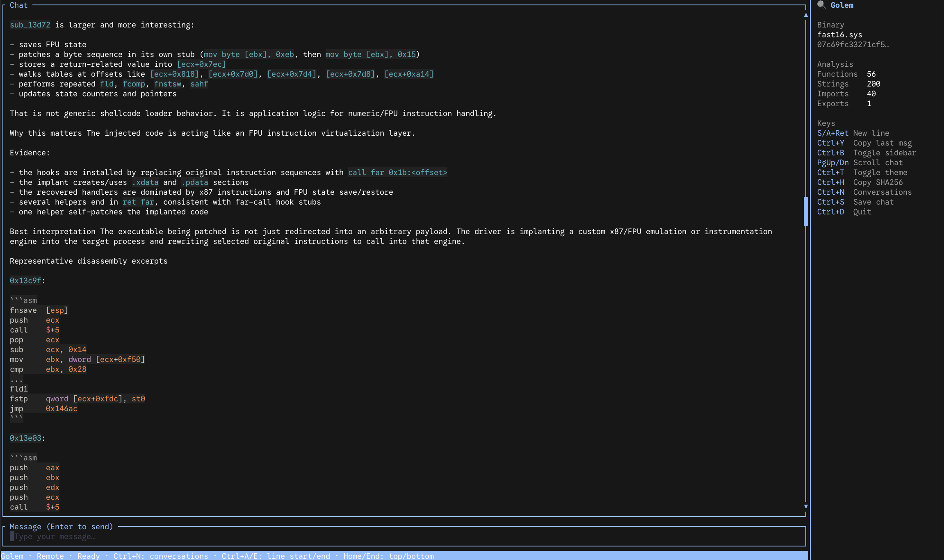Click the inline code 'mov byte [ebx], 0x15'
Viewport: 944px width, 560px height.
370,55
